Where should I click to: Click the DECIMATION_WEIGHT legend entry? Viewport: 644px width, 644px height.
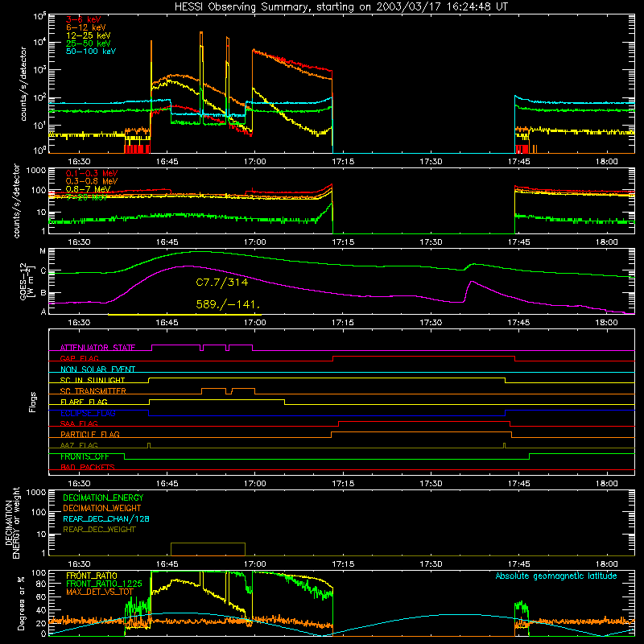pos(102,508)
